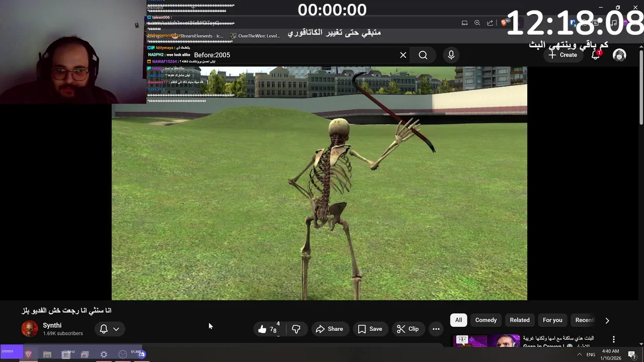Open Settings gear from taskbar

pos(104,354)
